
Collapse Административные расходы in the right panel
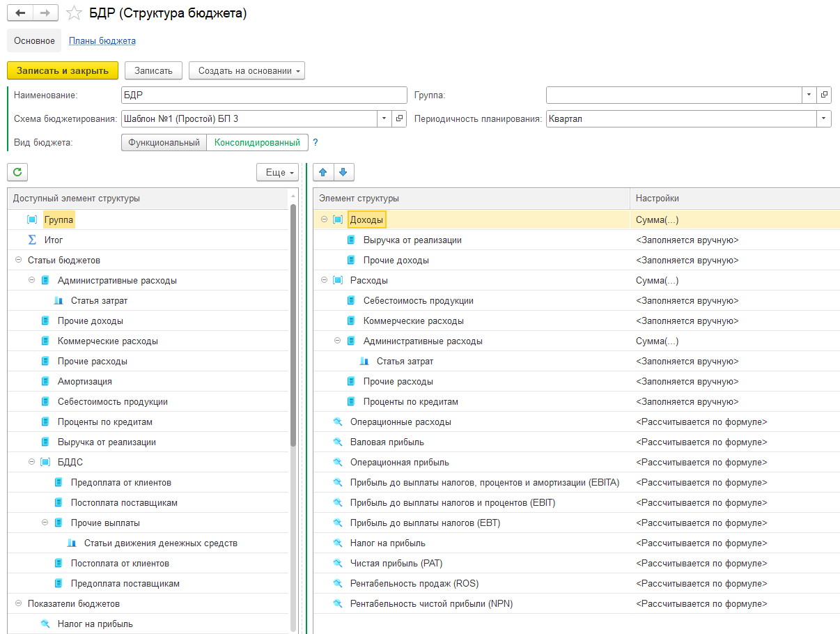point(337,341)
